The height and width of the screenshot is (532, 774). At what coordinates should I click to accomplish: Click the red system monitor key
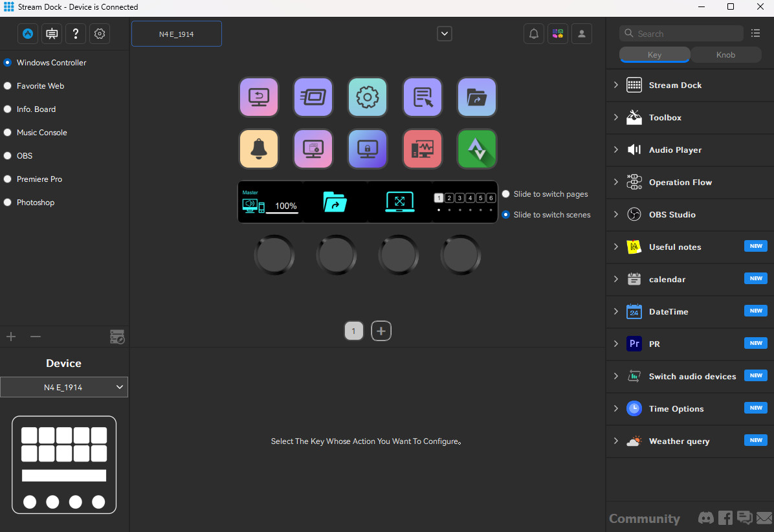[x=423, y=149]
